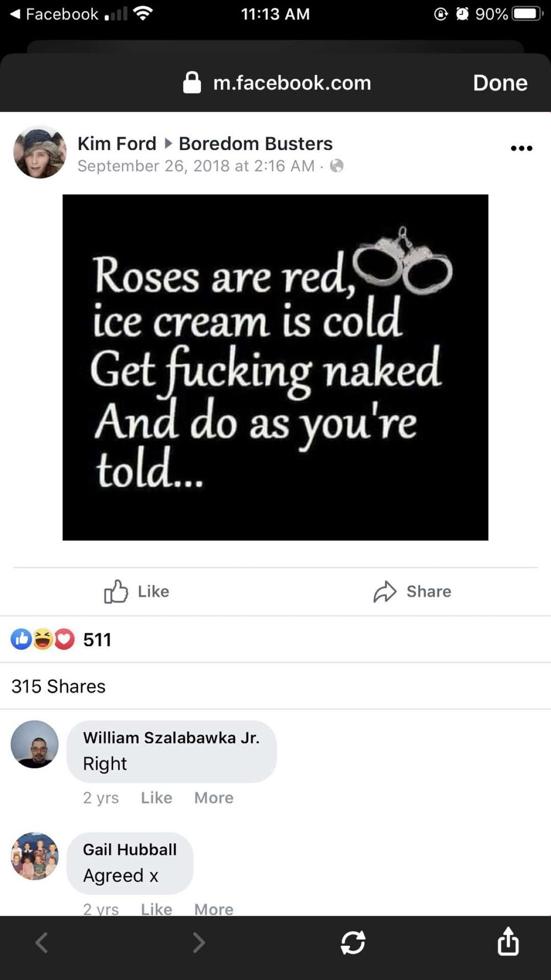This screenshot has height=980, width=551.
Task: Tap the browser back chevron
Action: [x=42, y=943]
